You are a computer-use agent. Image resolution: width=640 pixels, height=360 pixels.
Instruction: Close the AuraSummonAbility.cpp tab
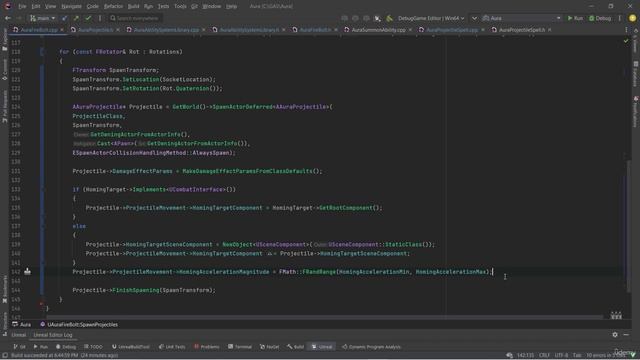(x=410, y=30)
